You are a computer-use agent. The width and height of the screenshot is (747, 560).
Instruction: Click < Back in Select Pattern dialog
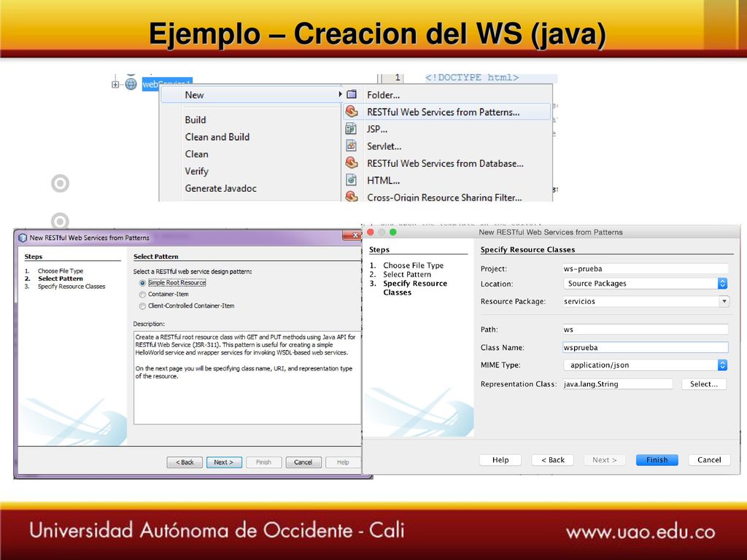[185, 462]
